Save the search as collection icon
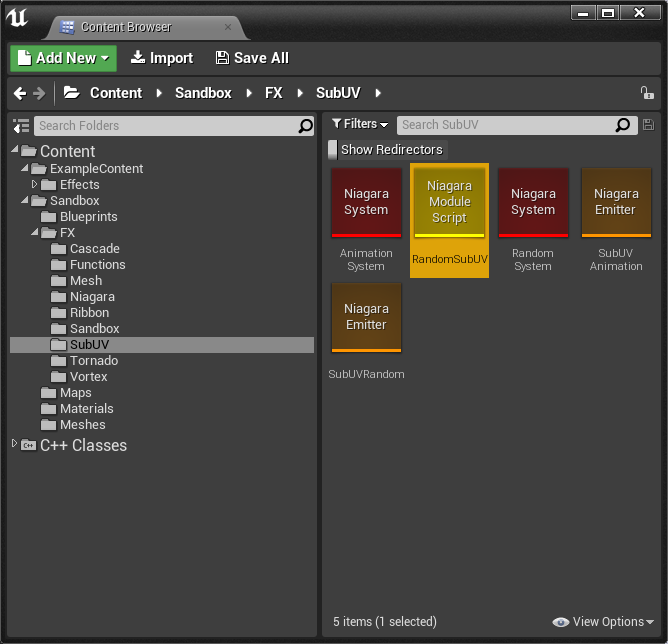Image resolution: width=668 pixels, height=644 pixels. click(648, 125)
